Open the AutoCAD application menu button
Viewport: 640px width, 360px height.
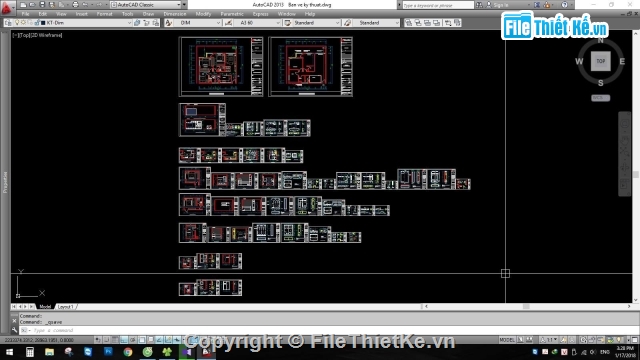tap(7, 7)
